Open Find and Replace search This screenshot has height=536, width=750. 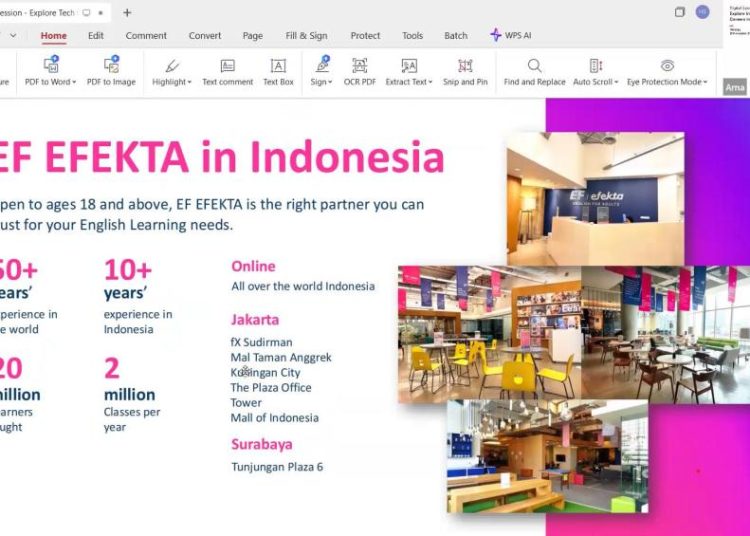click(x=534, y=72)
